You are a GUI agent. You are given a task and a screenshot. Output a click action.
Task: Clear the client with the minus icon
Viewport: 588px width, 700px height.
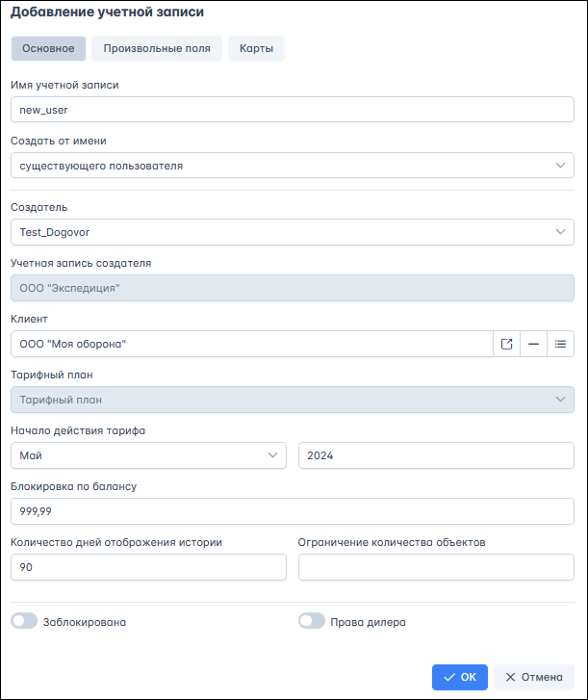point(533,344)
